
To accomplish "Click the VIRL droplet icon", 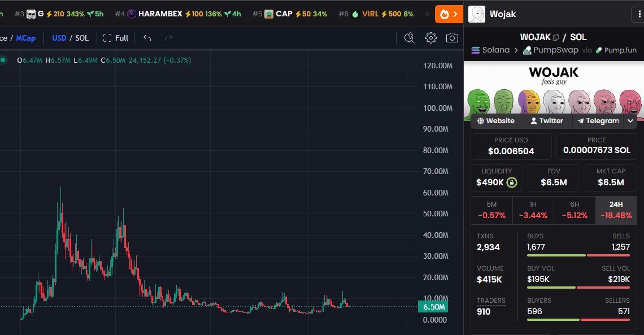I will click(355, 14).
